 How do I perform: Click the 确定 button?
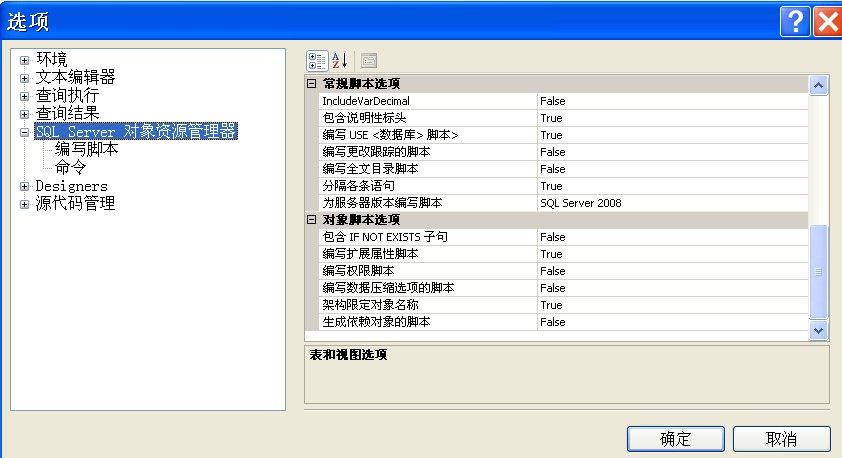coord(676,439)
